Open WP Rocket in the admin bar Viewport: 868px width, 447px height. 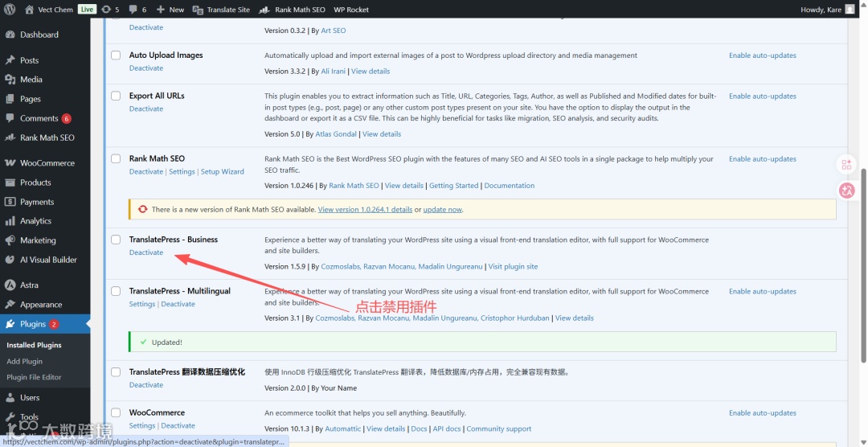(x=351, y=10)
